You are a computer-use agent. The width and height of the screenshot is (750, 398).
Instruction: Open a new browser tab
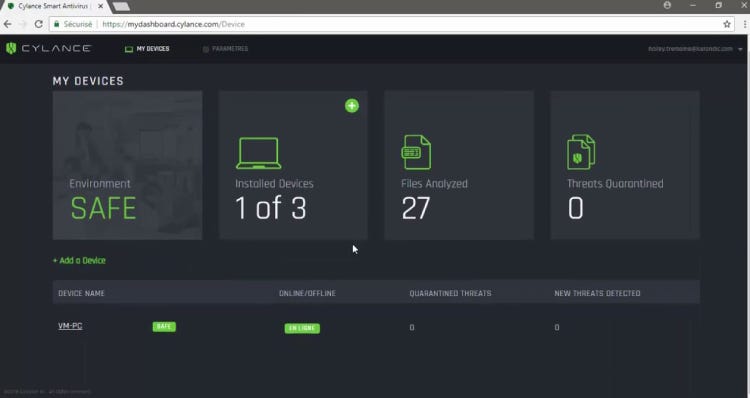121,6
